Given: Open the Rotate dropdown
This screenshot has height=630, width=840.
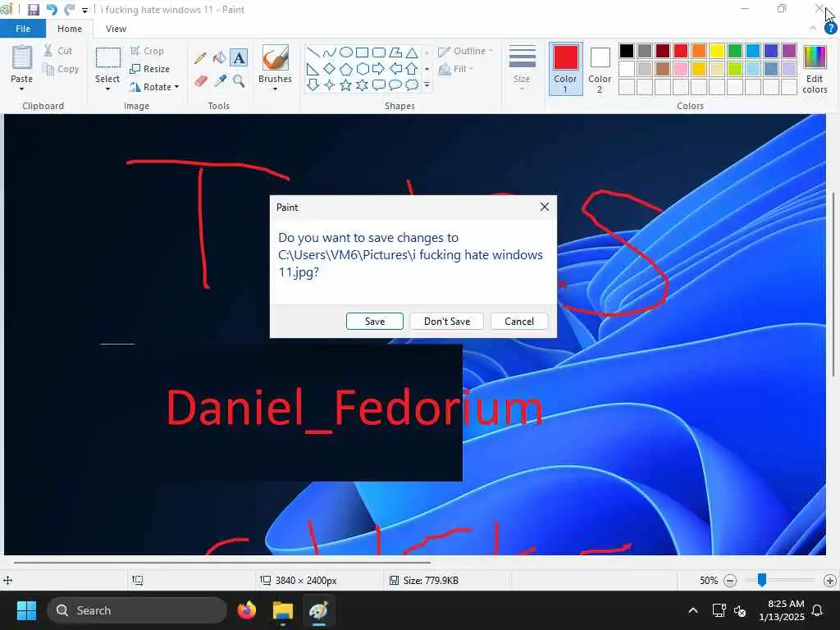Looking at the screenshot, I should coord(154,87).
